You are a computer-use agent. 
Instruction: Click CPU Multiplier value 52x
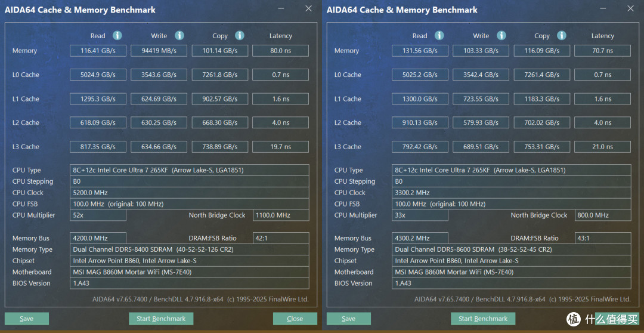coord(98,215)
